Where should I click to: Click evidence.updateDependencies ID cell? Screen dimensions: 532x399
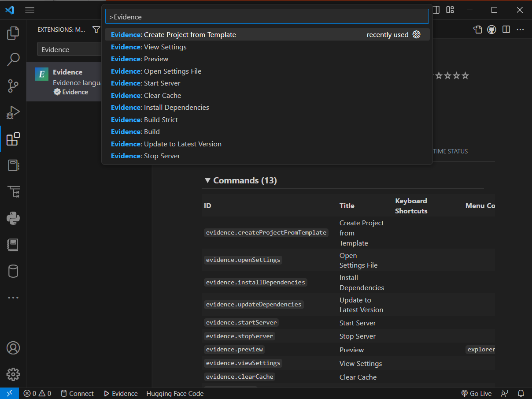tap(254, 304)
